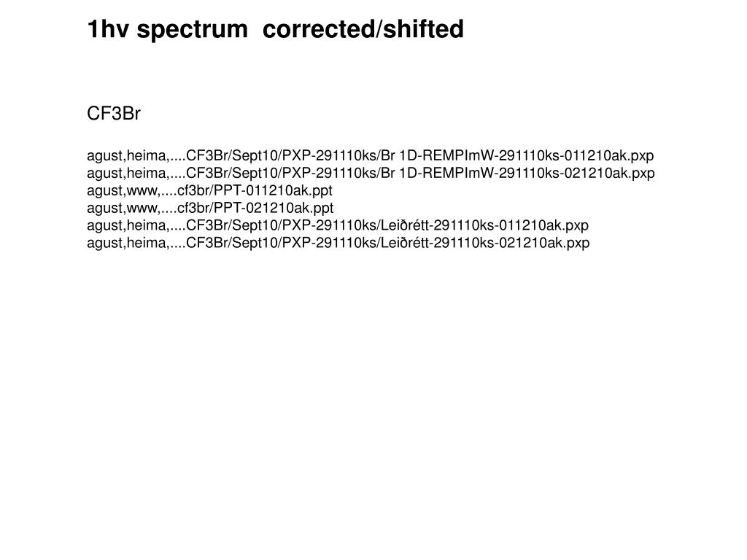The width and height of the screenshot is (747, 560).
Task: Select the CF3Br subtitle text
Action: (x=114, y=114)
